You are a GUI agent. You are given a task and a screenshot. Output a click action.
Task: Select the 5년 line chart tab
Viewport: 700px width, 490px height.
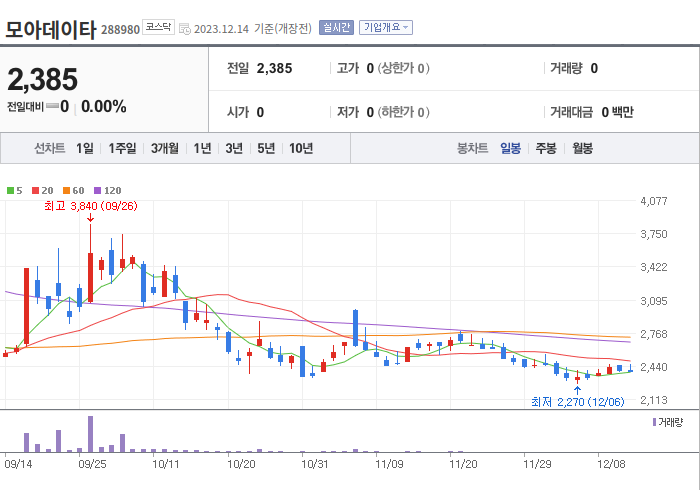pos(266,148)
